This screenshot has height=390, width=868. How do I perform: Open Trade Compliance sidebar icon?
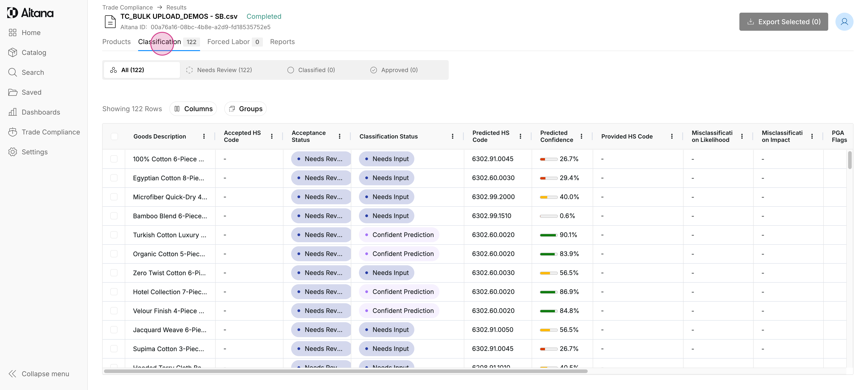pyautogui.click(x=12, y=132)
